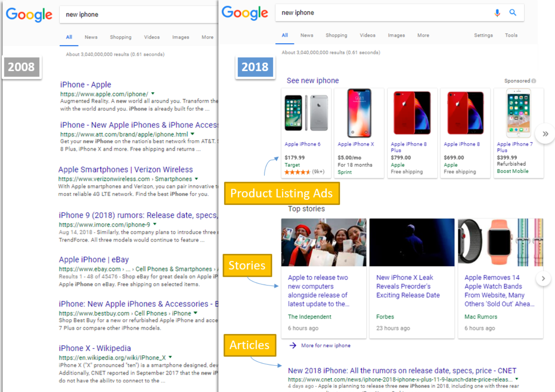Viewport: 555px width, 392px height.
Task: Click iPhone X product image from Sprint
Action: 359,113
